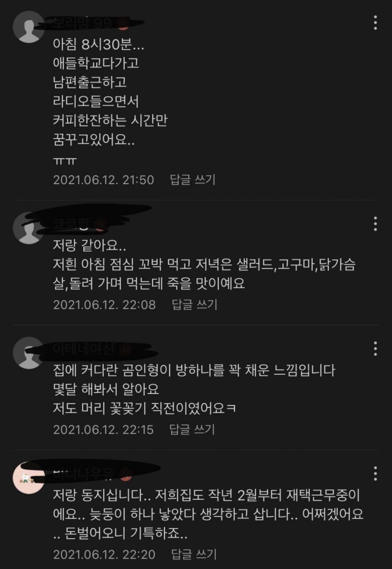This screenshot has height=569, width=392.
Task: Tap the timestamp 2021.06.12. 21:50
Action: click(104, 180)
